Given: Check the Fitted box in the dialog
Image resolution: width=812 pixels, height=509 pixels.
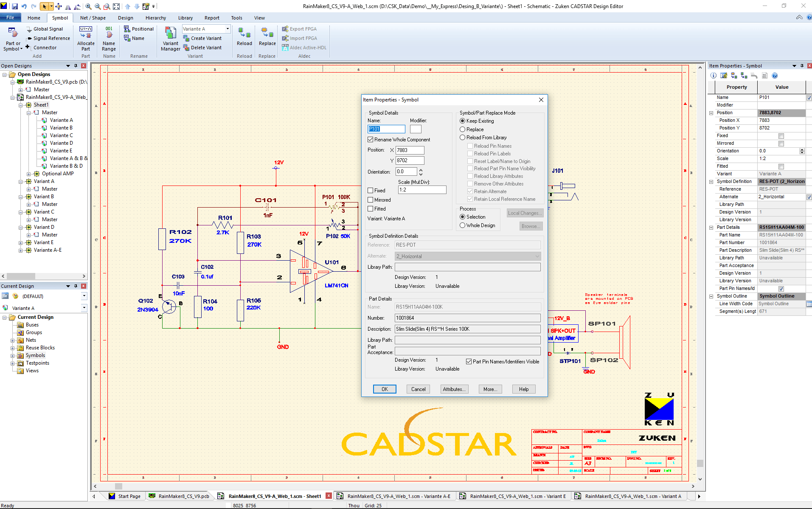Looking at the screenshot, I should pos(371,209).
